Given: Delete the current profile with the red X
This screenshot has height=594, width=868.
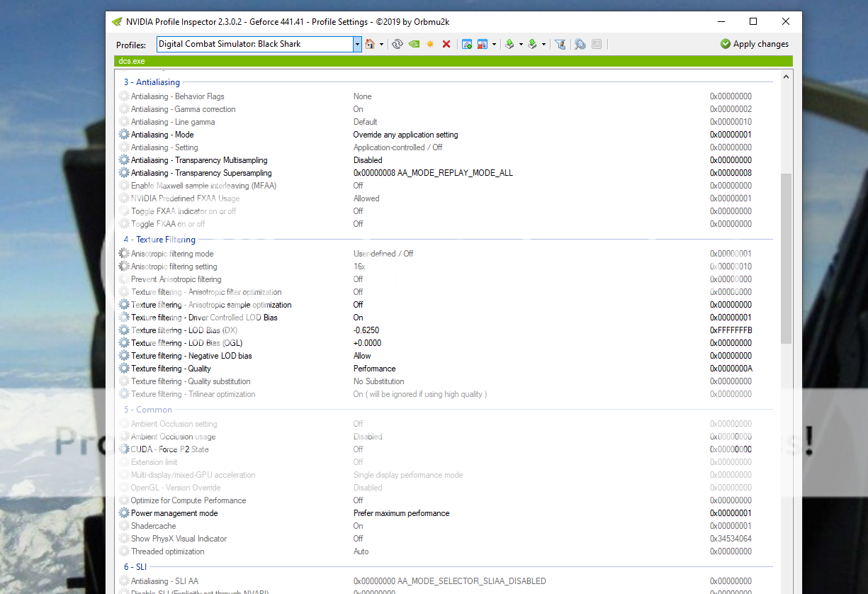Looking at the screenshot, I should 446,44.
